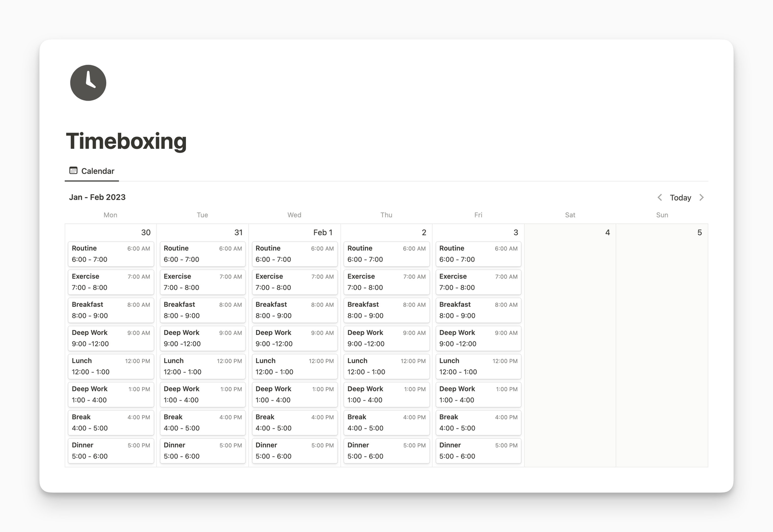
Task: Open Wednesday's Breakfast 8:00 - 9:00 card
Action: 294,310
